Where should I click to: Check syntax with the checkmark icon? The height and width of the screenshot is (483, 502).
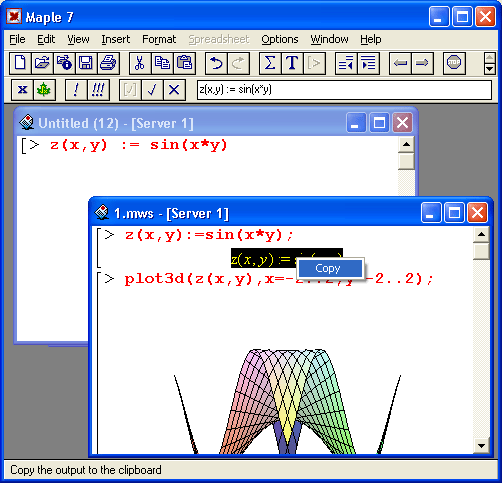152,90
